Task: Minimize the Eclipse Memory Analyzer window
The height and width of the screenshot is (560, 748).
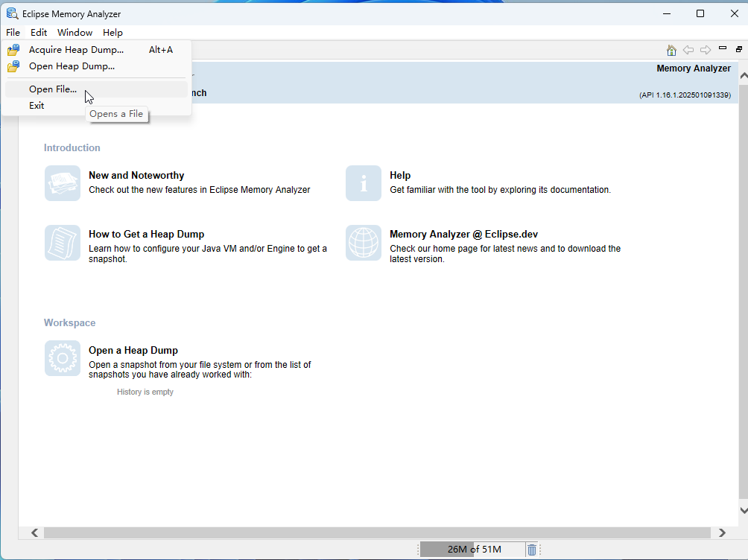Action: point(667,13)
